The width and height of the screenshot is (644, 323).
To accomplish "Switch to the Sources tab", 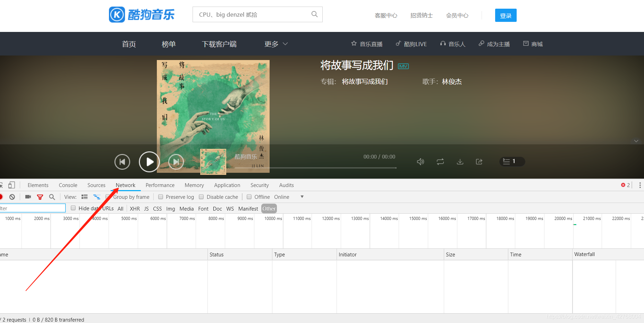I will tap(96, 185).
